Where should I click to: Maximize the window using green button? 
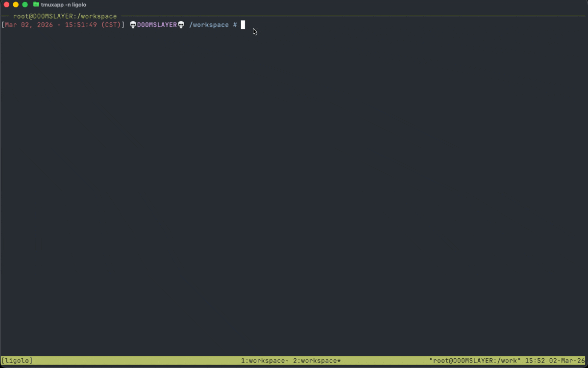tap(25, 4)
